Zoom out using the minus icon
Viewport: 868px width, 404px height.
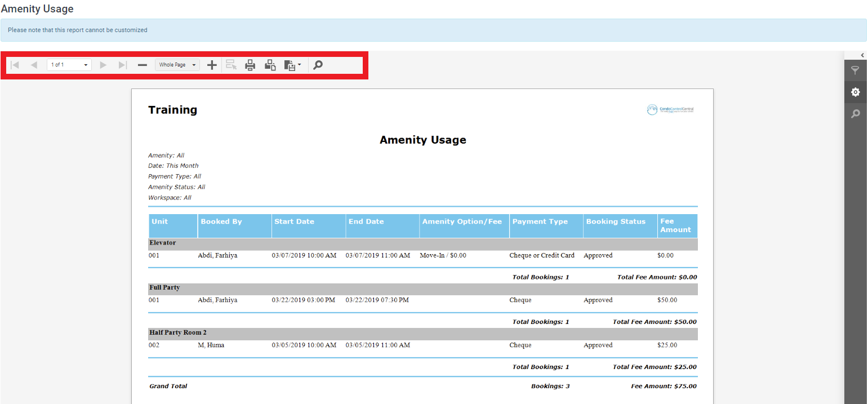[x=142, y=65]
